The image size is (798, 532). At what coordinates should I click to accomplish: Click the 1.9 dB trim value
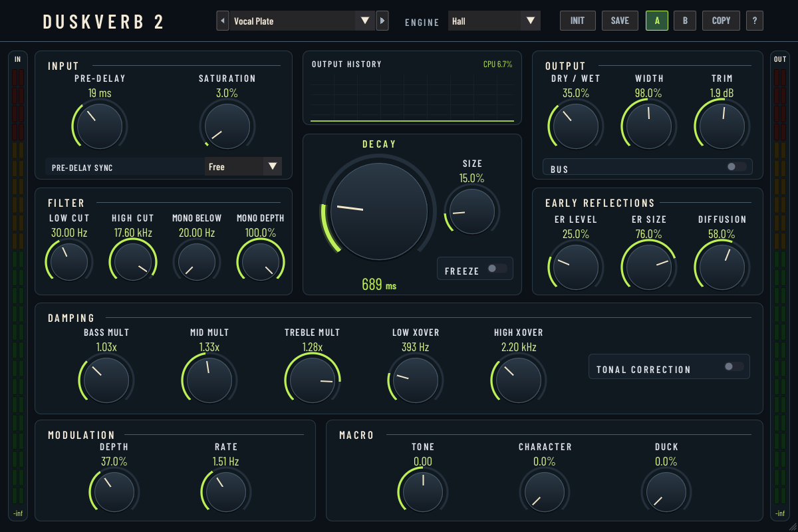[x=722, y=93]
